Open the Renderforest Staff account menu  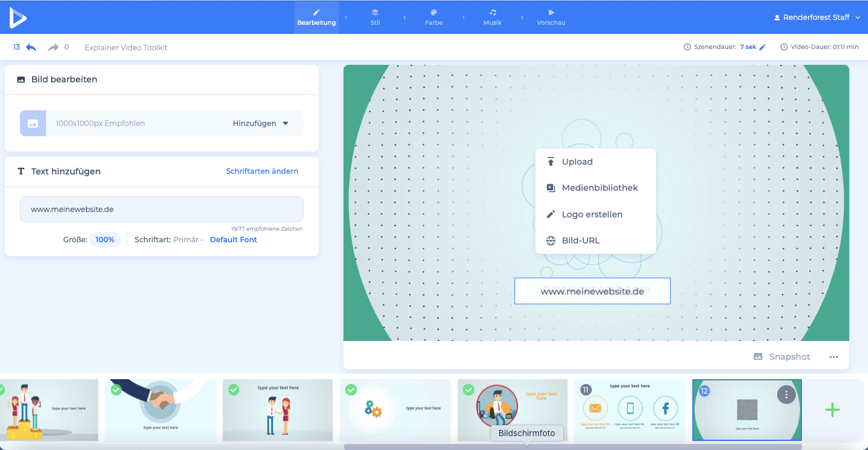(817, 18)
